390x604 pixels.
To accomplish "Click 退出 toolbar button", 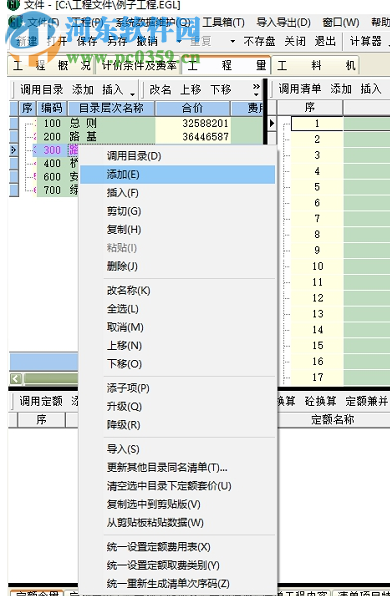I will 325,41.
